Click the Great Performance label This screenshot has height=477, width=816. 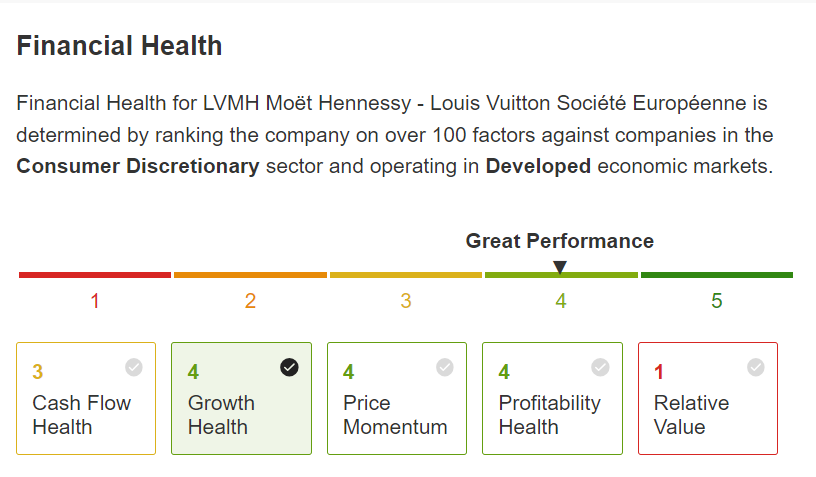coord(559,241)
